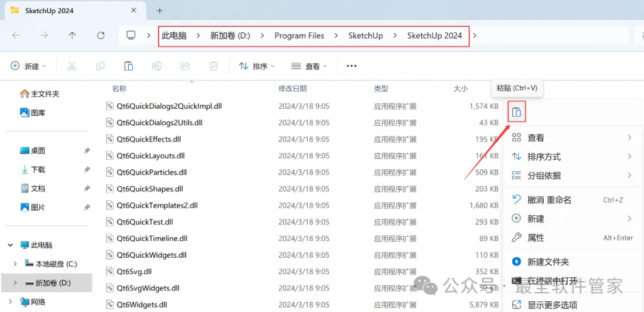644x312 pixels.
Task: Click the Delete trash toolbar icon
Action: point(213,66)
